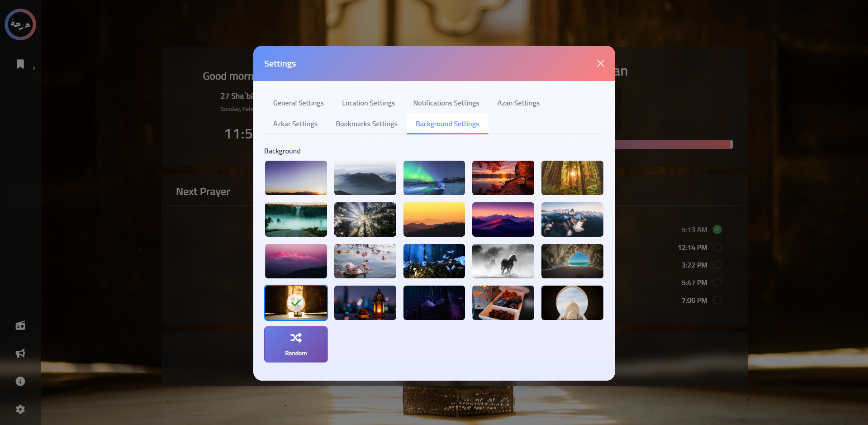Open the radio player from the sidebar
The height and width of the screenshot is (425, 868).
20,325
